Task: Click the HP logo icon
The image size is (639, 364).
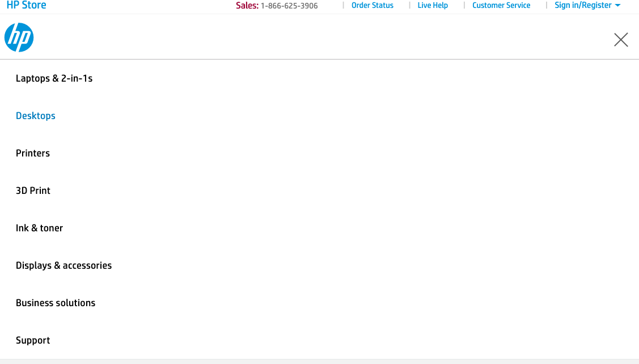Action: pos(19,37)
